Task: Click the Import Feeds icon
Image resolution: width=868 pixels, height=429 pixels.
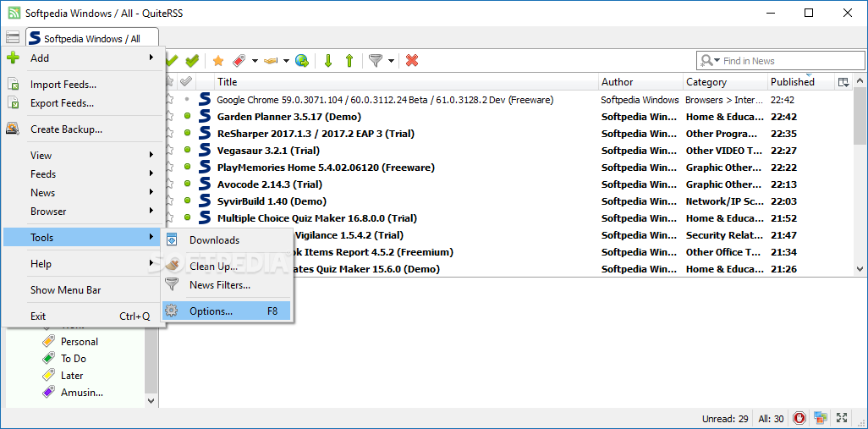Action: [x=13, y=84]
